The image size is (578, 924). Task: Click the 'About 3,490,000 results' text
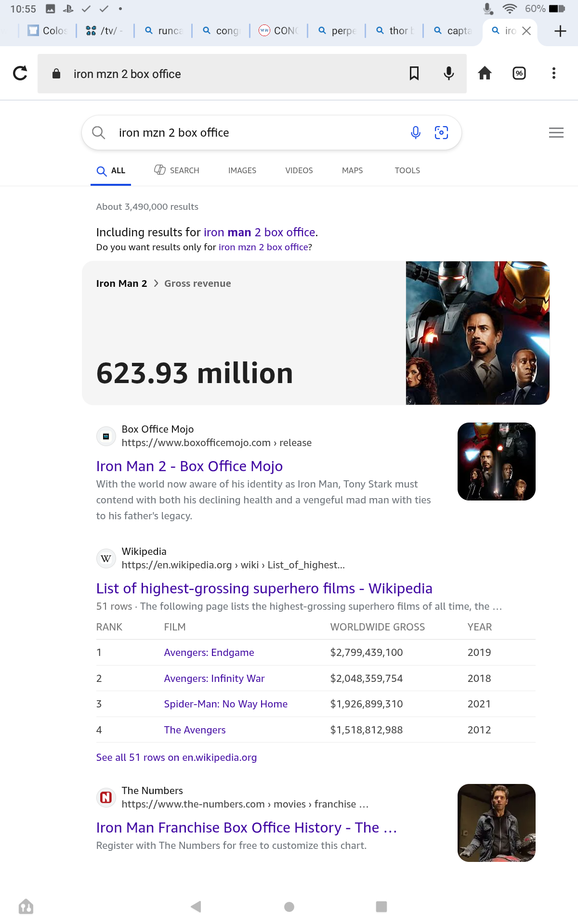[147, 207]
